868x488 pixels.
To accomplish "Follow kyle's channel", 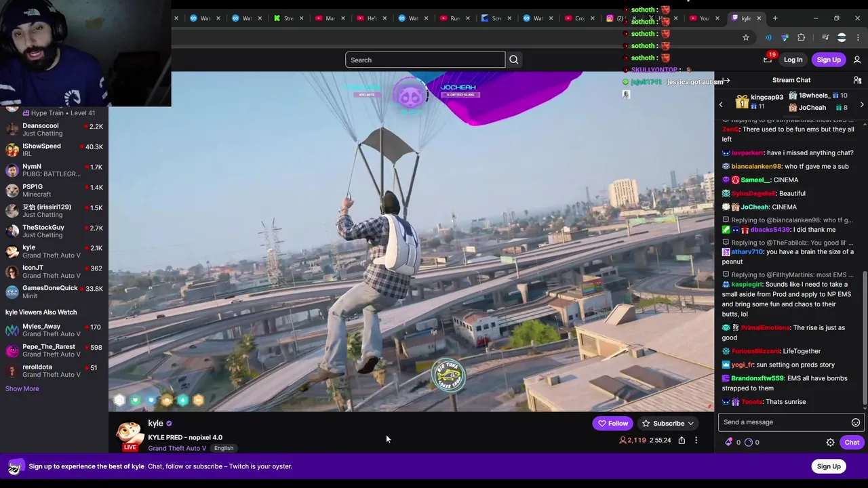I will tap(612, 424).
